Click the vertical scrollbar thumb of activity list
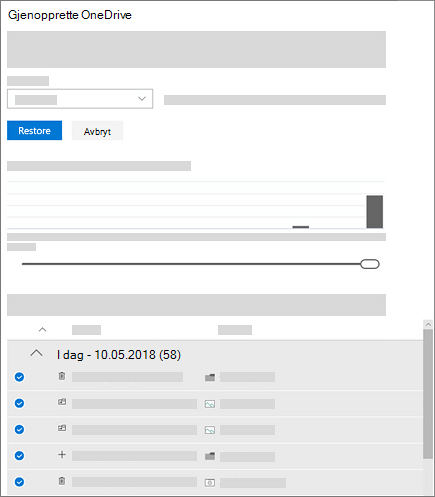The height and width of the screenshot is (497, 435). pos(428,394)
